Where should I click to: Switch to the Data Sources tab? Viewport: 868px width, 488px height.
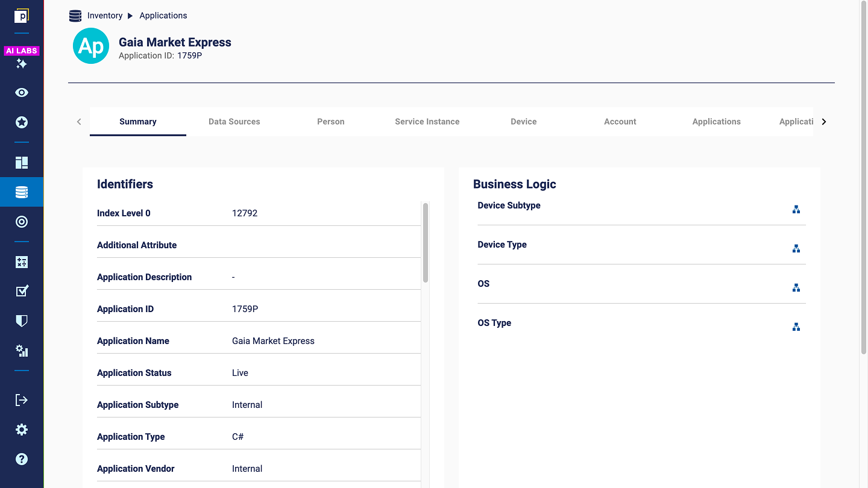[234, 122]
